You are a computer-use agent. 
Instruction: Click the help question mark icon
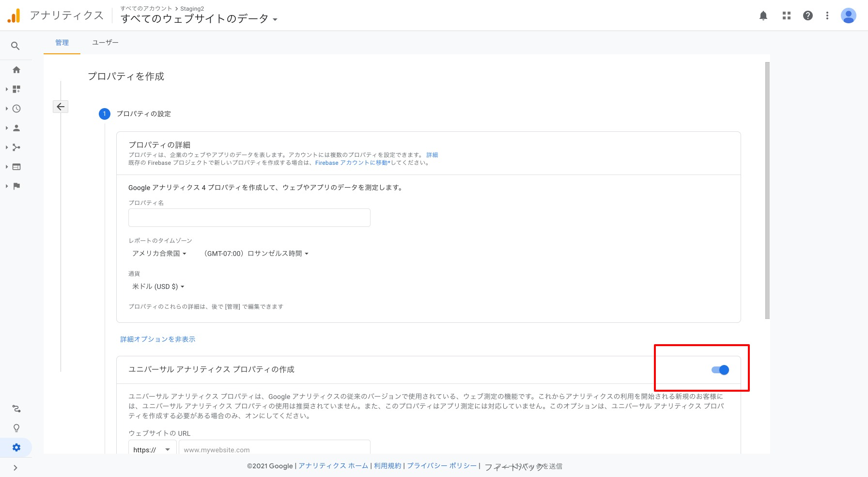808,16
